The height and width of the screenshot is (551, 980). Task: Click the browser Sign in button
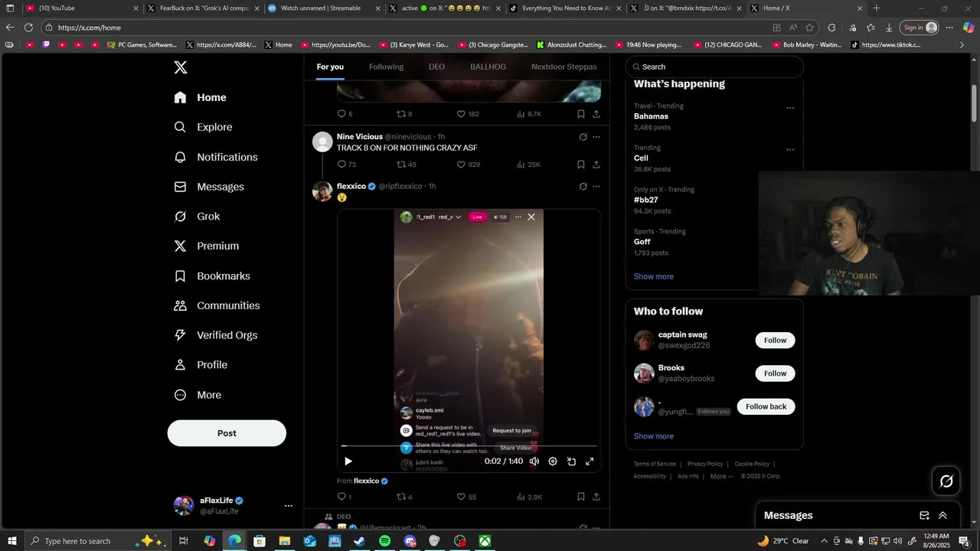920,28
